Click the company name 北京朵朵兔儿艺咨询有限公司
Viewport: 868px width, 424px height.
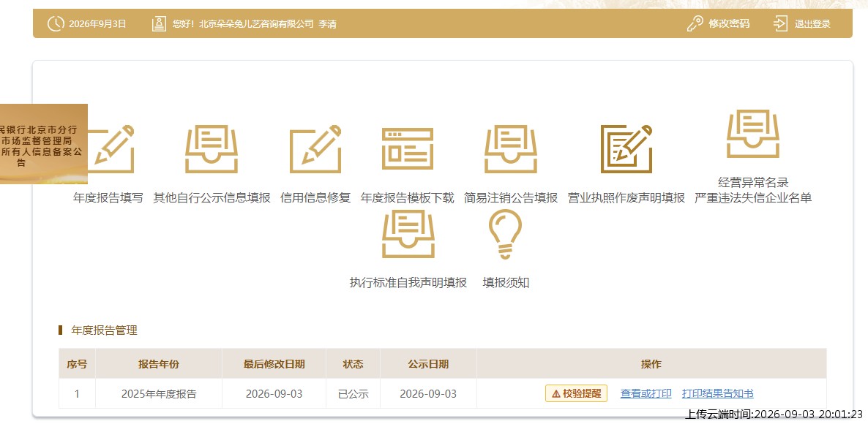(256, 24)
